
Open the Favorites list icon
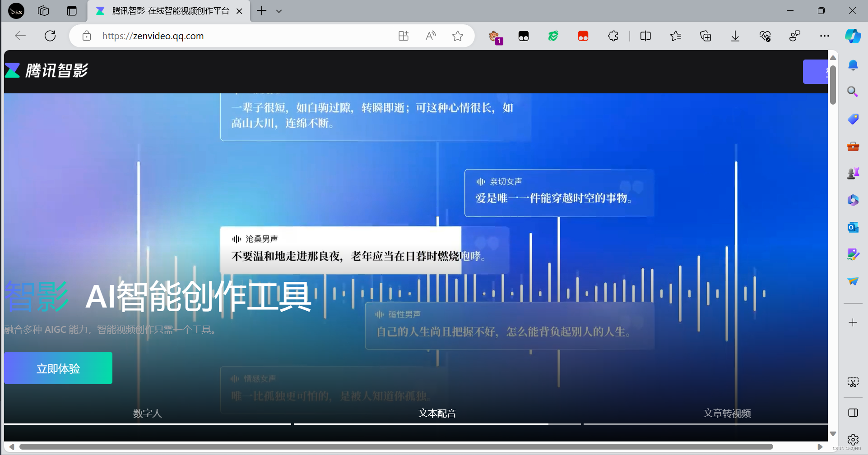click(x=675, y=36)
